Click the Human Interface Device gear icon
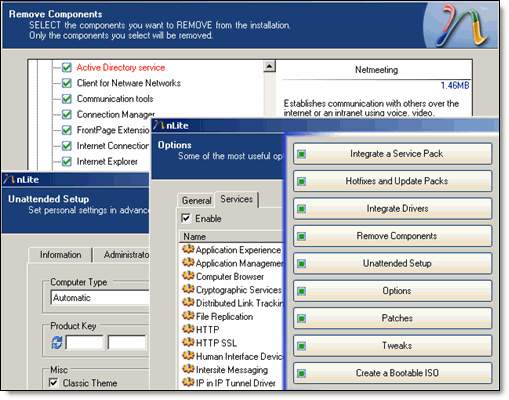This screenshot has height=400, width=509. coord(188,356)
